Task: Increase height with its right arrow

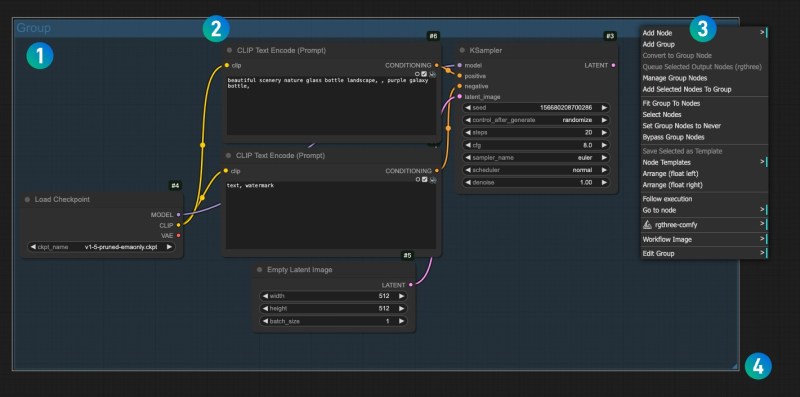Action: click(402, 309)
